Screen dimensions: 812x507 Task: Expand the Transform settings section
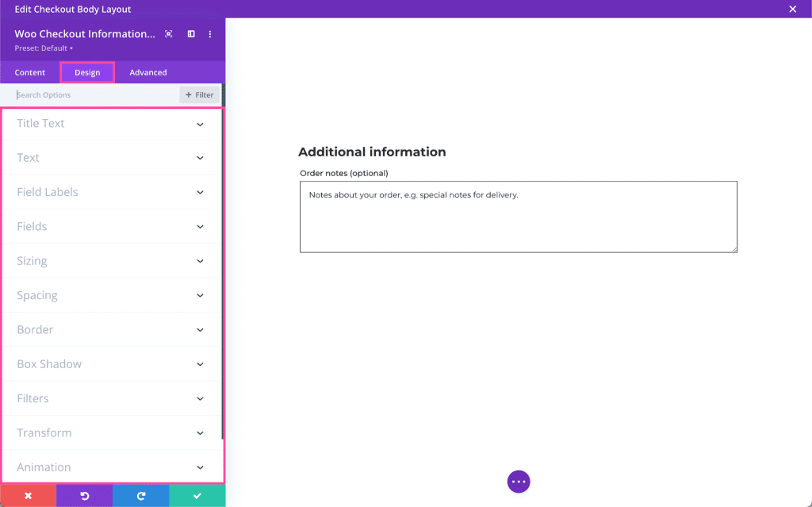click(112, 432)
